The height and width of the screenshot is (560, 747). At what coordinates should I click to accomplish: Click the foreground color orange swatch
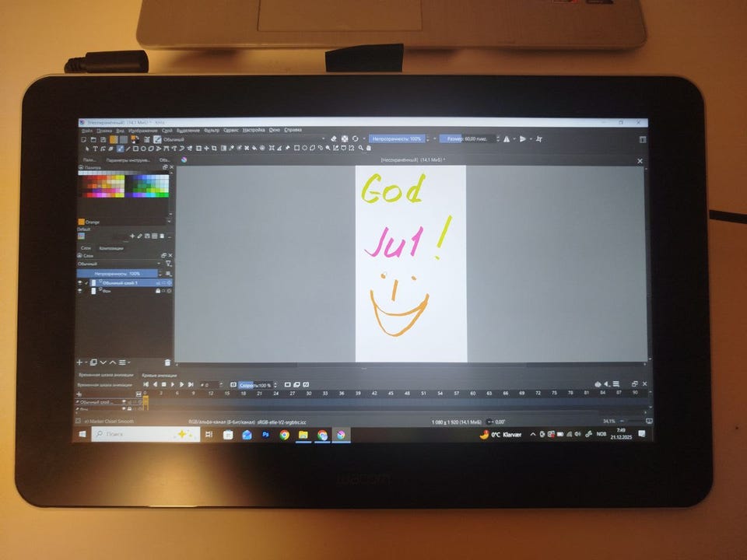133,138
